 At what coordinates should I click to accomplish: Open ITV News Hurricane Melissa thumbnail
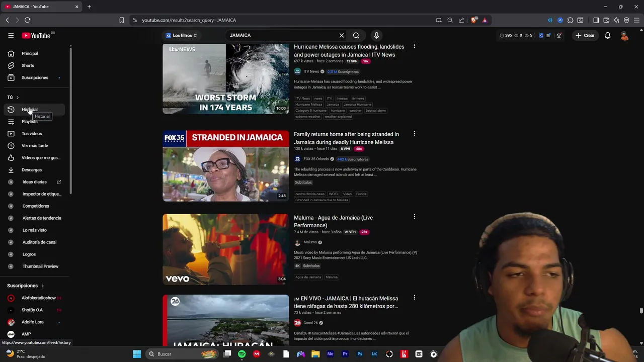pos(226,78)
